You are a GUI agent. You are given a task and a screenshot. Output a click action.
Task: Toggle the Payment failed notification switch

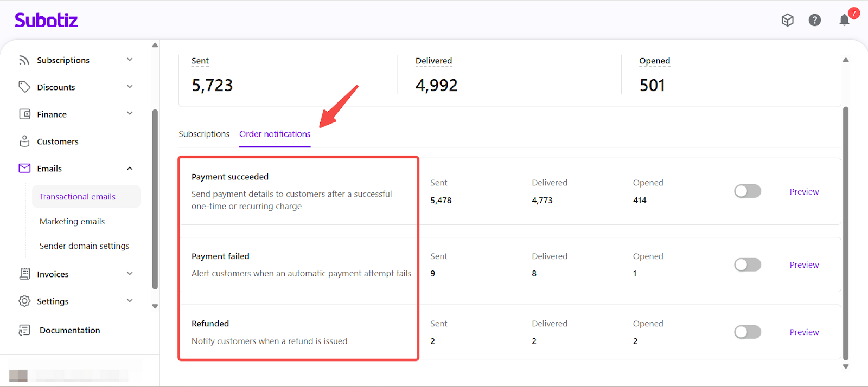[747, 265]
